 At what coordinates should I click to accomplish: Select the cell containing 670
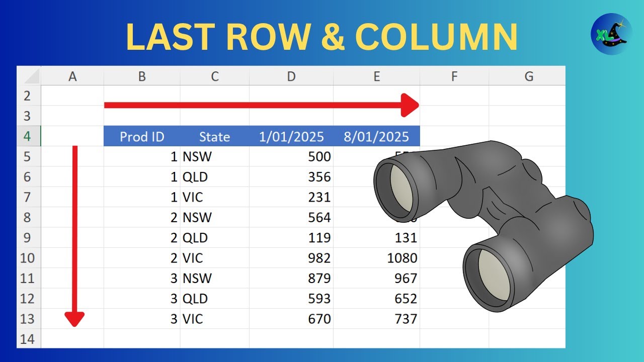point(291,319)
